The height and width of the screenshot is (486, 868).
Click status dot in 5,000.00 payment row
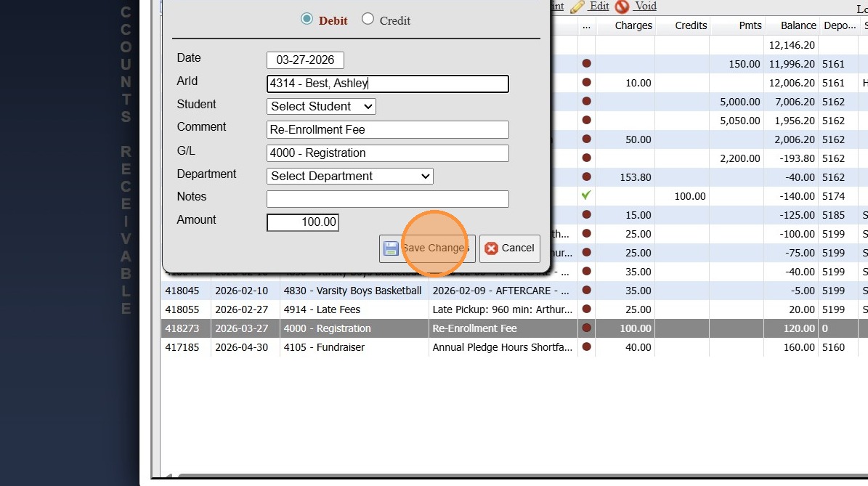pos(587,101)
